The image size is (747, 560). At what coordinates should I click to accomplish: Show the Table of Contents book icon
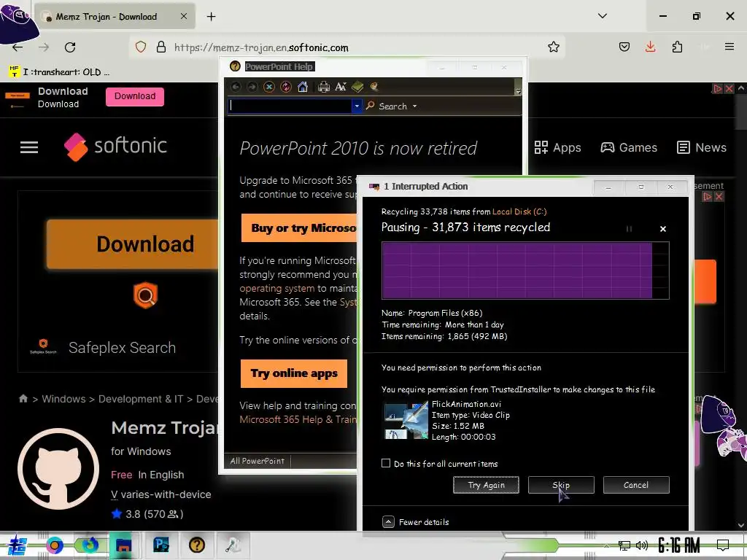pos(357,87)
